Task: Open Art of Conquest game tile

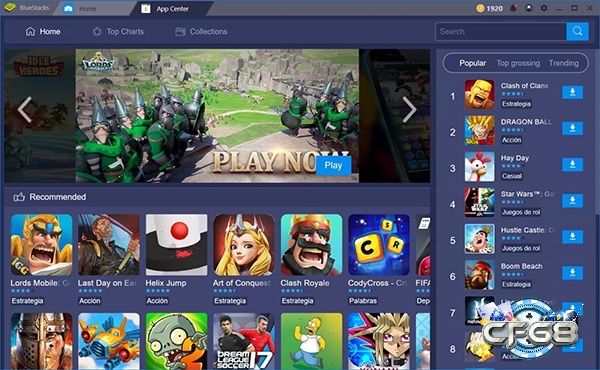Action: pos(244,245)
